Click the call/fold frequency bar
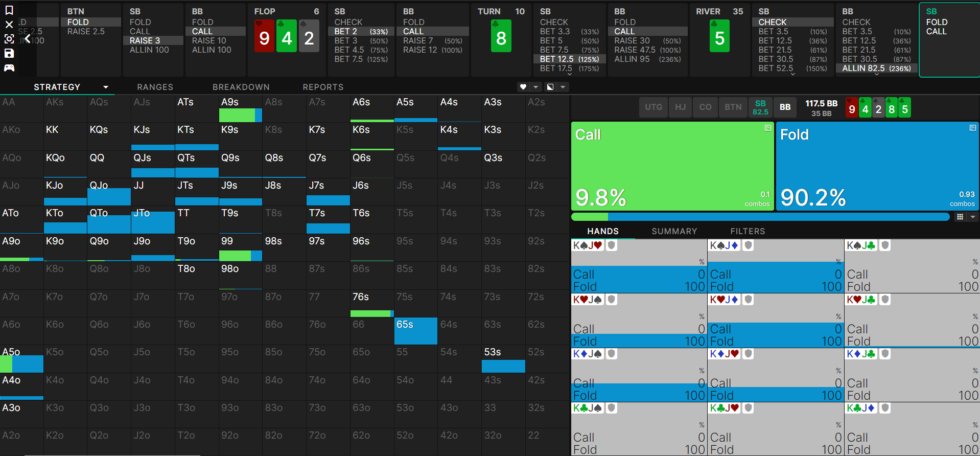 pos(760,217)
